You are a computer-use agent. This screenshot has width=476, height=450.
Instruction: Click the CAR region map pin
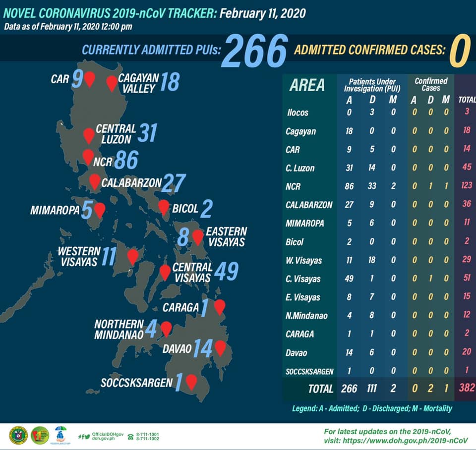tap(89, 78)
